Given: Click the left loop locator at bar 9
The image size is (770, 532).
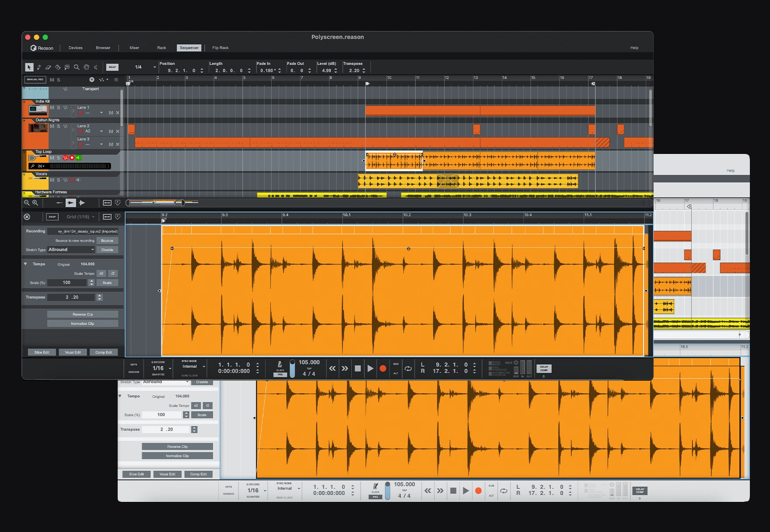Looking at the screenshot, I should click(367, 84).
